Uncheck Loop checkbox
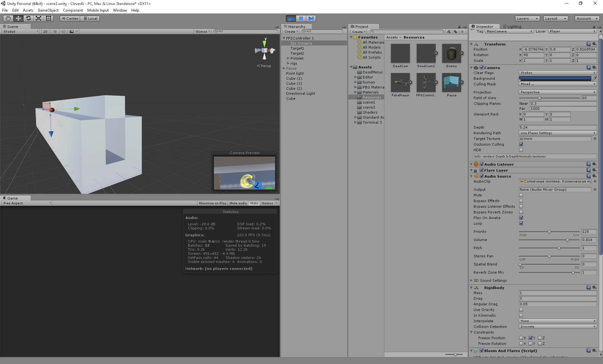This screenshot has width=603, height=364. coord(521,223)
